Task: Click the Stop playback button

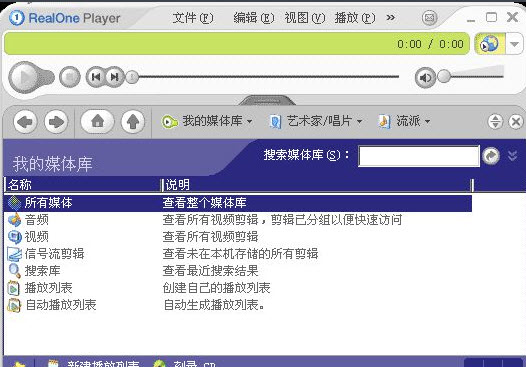Action: click(x=70, y=77)
